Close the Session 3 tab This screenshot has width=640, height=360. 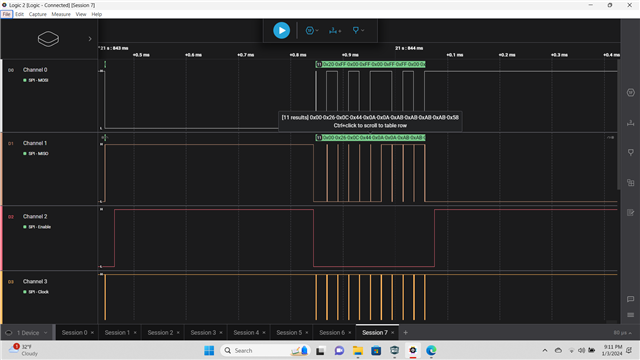(221, 333)
